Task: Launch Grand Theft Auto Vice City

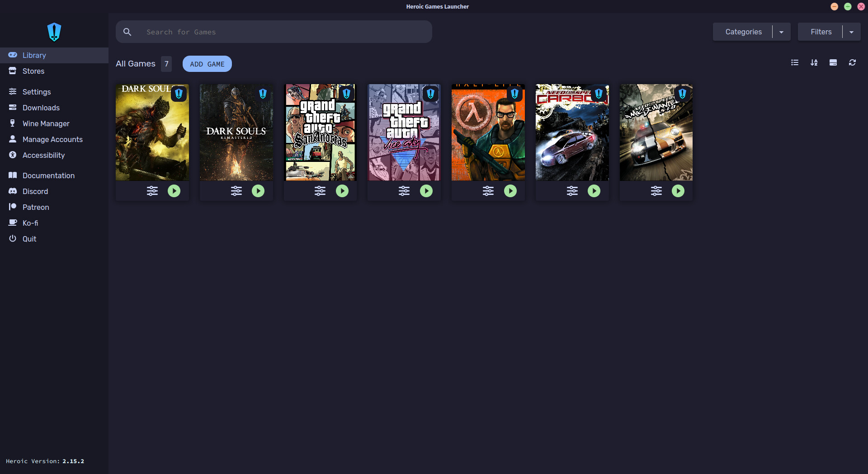Action: click(426, 191)
